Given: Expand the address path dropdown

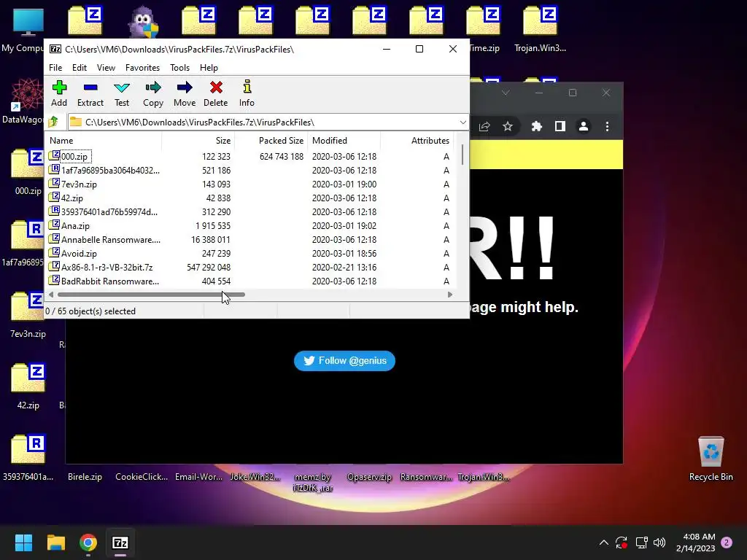Looking at the screenshot, I should point(462,122).
